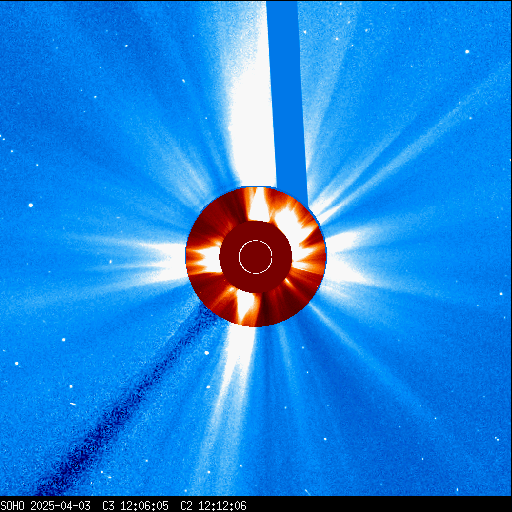Click the white circle marking the solar disk

tap(256, 257)
